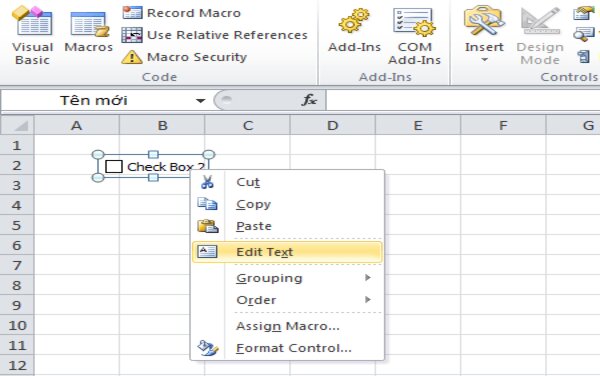Open the Visual Basic editor
This screenshot has height=376, width=600.
pos(33,35)
